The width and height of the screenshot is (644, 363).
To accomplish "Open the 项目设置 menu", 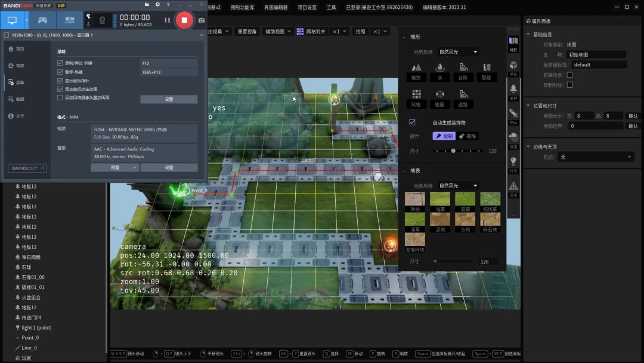I will tap(307, 8).
